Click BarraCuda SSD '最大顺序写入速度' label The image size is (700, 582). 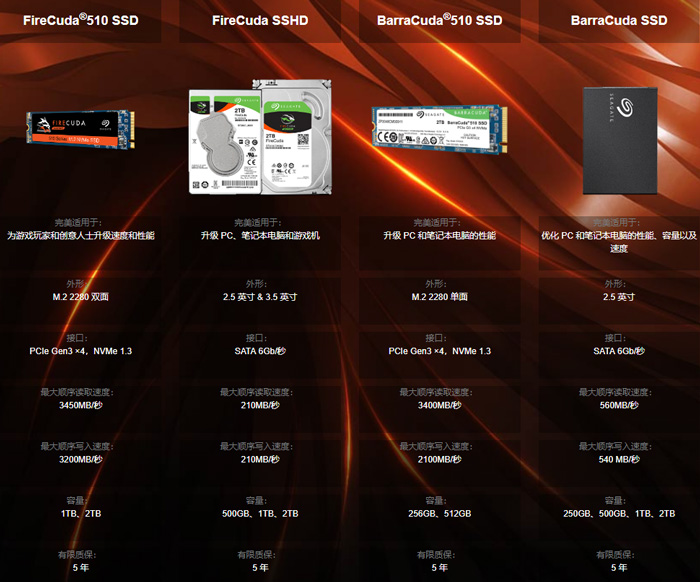[x=615, y=446]
